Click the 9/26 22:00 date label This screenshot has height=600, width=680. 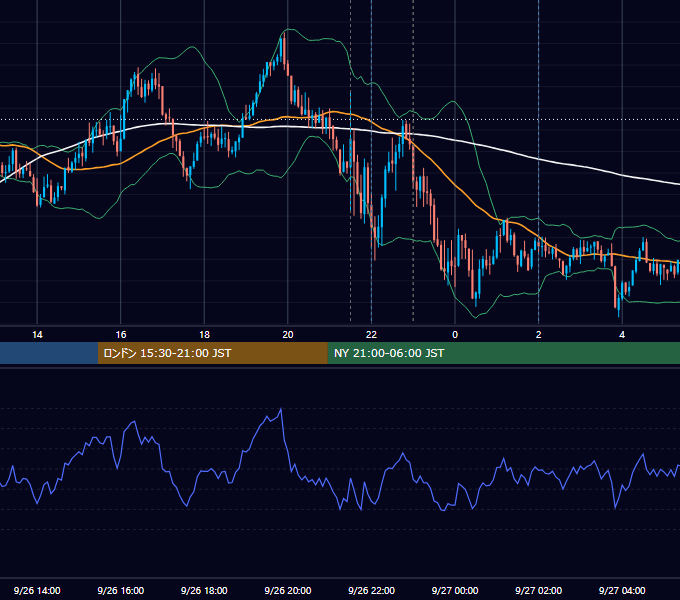tap(371, 590)
